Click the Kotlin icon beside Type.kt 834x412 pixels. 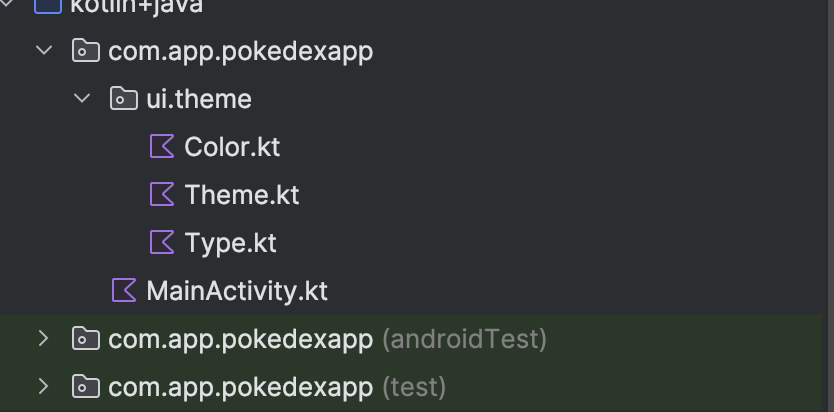161,243
